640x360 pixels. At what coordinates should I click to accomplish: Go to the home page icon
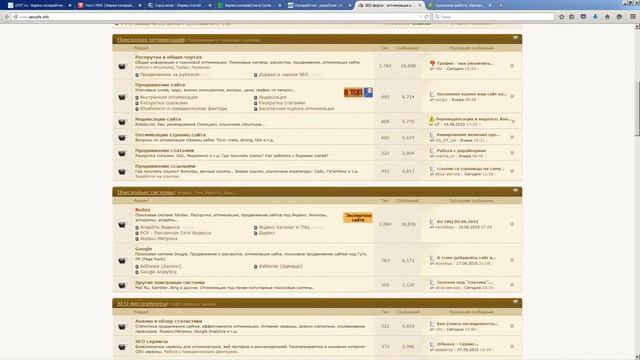tap(607, 17)
